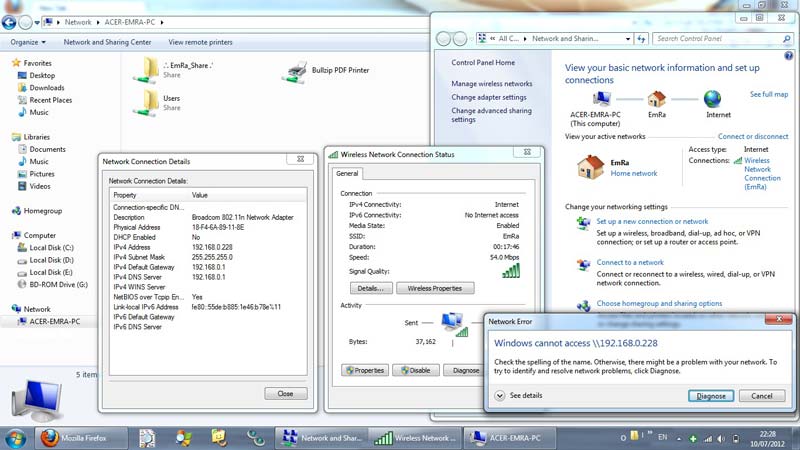Click Home network link under EmRa
The height and width of the screenshot is (450, 800).
point(634,173)
